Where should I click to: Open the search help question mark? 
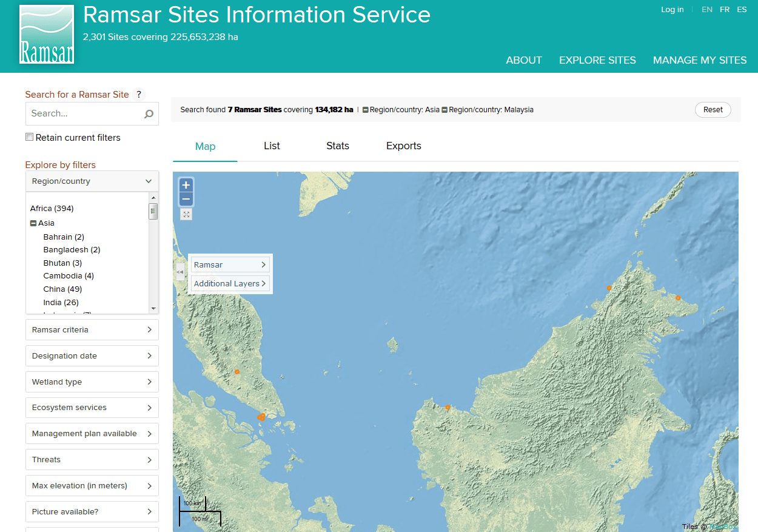pos(139,94)
